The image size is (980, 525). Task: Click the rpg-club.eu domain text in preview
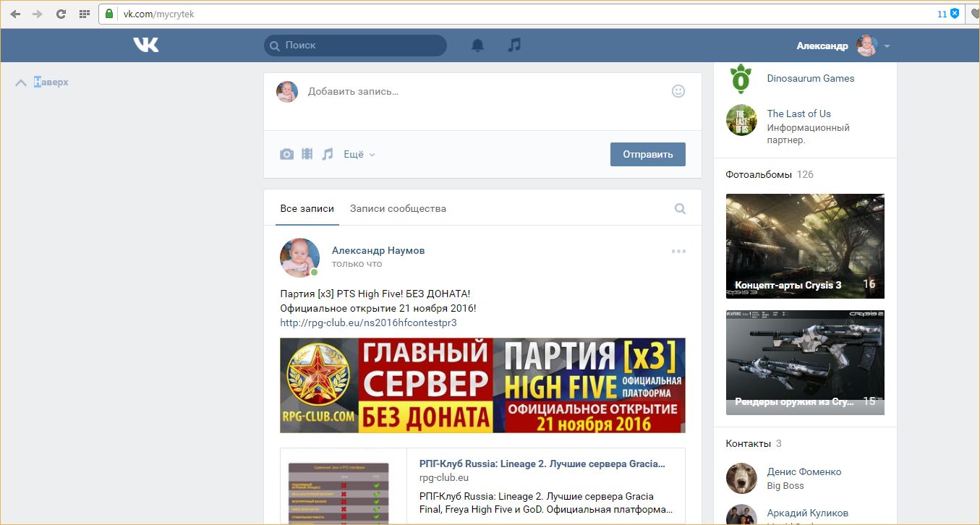[444, 478]
